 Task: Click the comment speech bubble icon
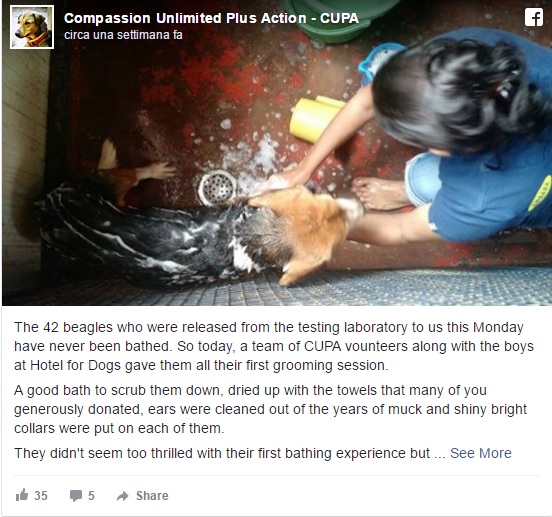click(x=76, y=496)
